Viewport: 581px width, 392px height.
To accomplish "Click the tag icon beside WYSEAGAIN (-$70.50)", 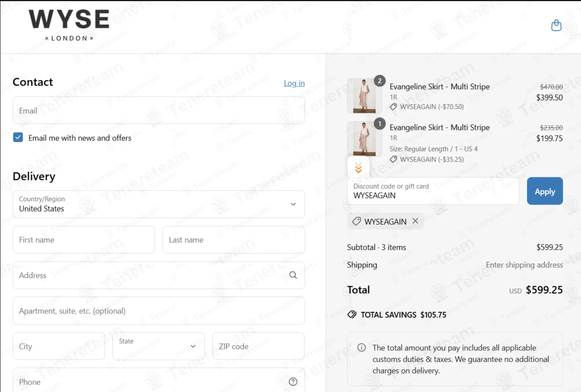I will (393, 107).
